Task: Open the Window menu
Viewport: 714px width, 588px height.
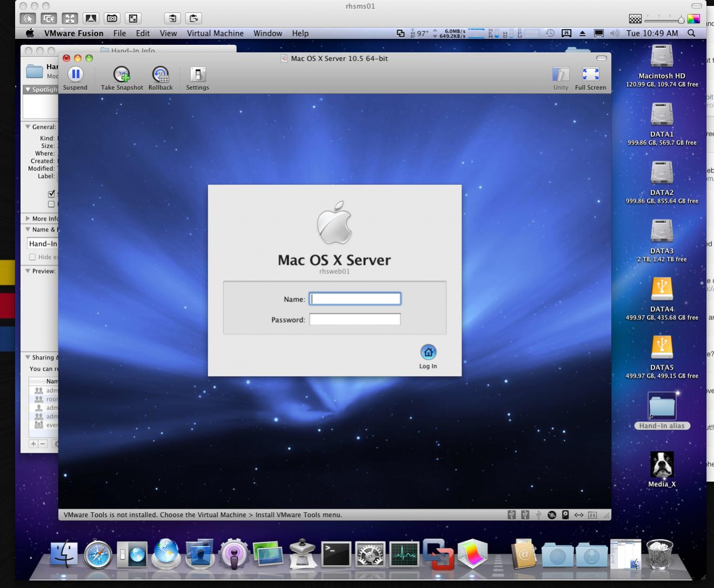Action: pyautogui.click(x=268, y=33)
